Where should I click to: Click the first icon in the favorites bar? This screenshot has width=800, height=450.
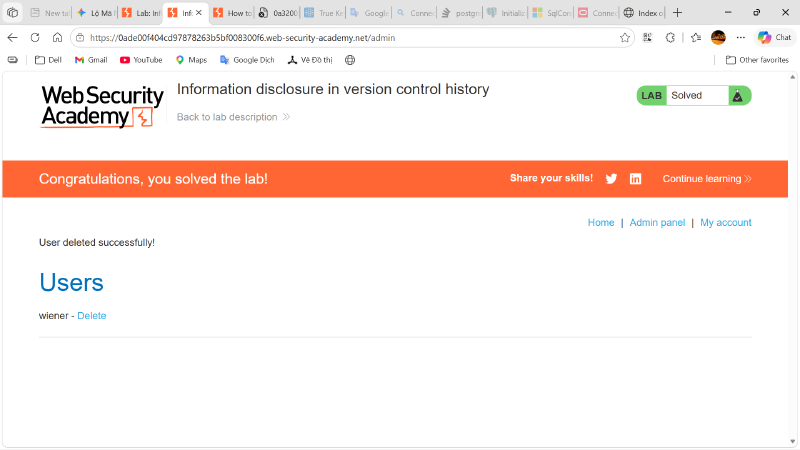pyautogui.click(x=13, y=60)
